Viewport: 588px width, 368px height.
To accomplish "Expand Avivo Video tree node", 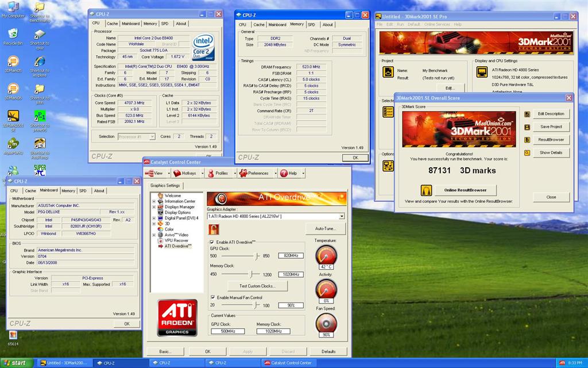I will tap(154, 235).
